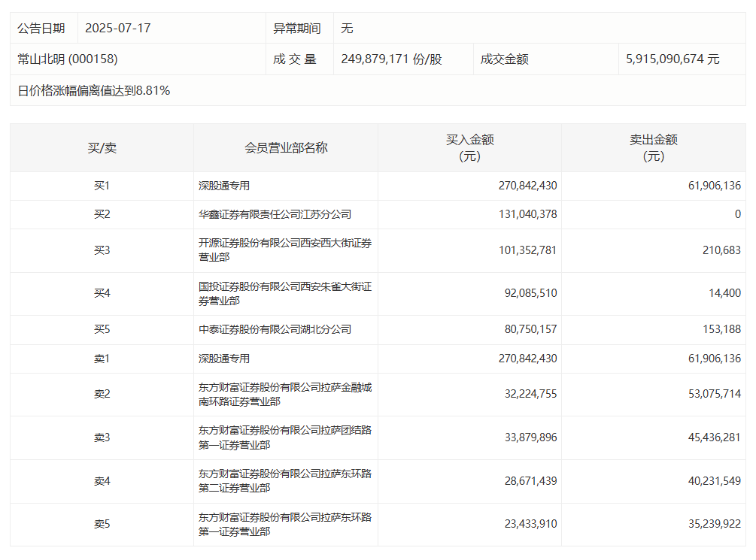
Task: Click buy amount 23,433,910
Action: click(x=530, y=523)
